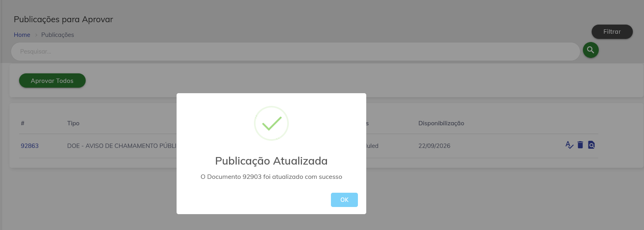Open the document preview icon for row 92863
Screen dimensions: 644x230
tap(591, 145)
